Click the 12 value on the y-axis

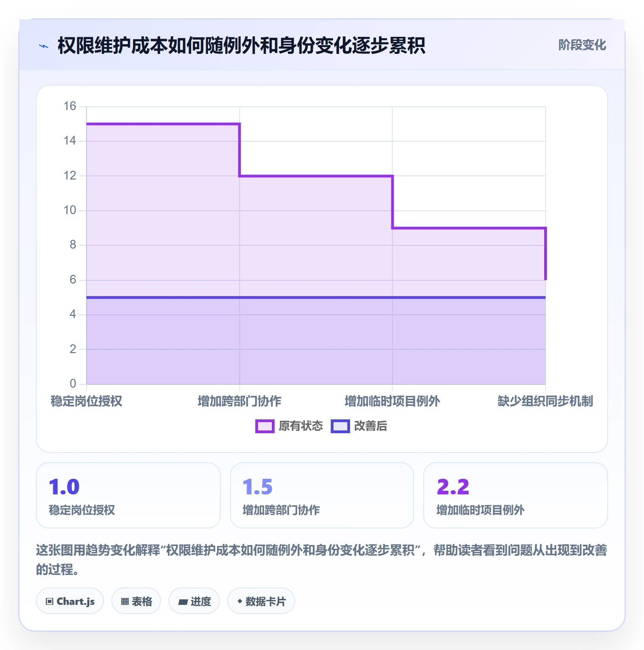click(x=70, y=176)
